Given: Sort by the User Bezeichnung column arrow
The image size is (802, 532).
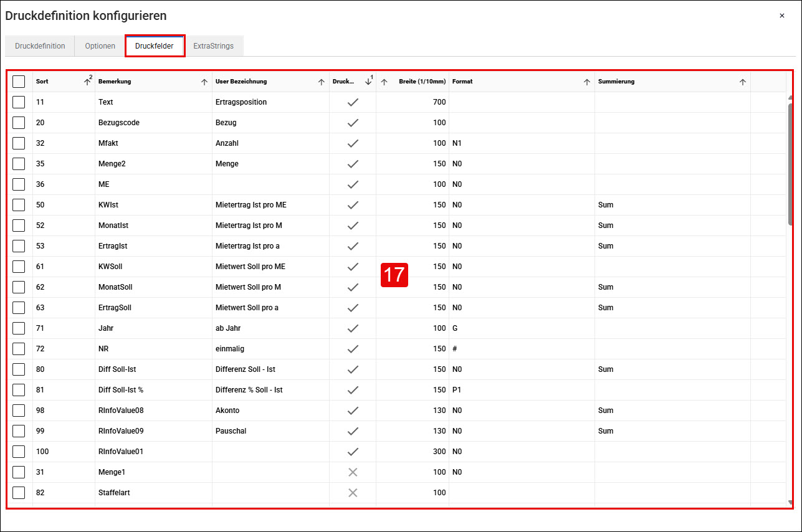Looking at the screenshot, I should point(322,82).
